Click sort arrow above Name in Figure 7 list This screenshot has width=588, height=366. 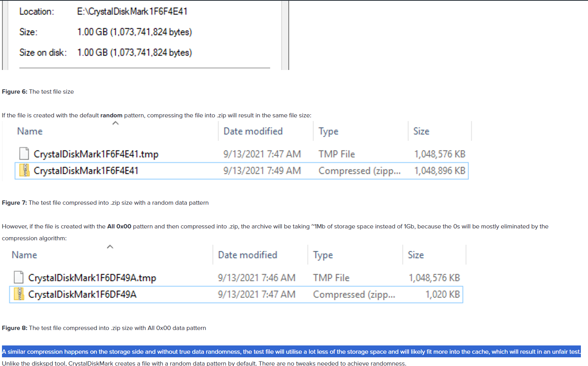pos(116,123)
